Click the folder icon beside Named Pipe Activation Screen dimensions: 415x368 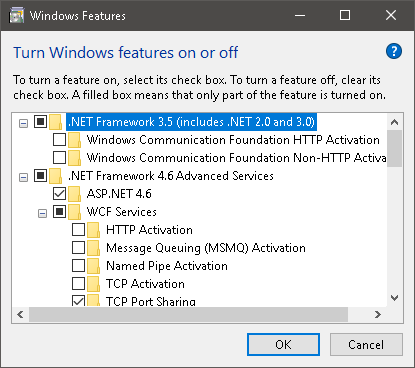tap(94, 266)
